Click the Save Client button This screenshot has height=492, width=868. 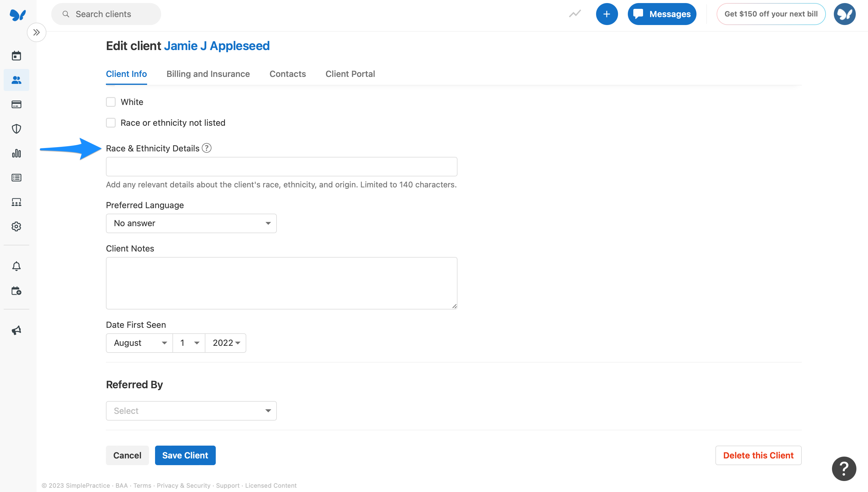[185, 455]
